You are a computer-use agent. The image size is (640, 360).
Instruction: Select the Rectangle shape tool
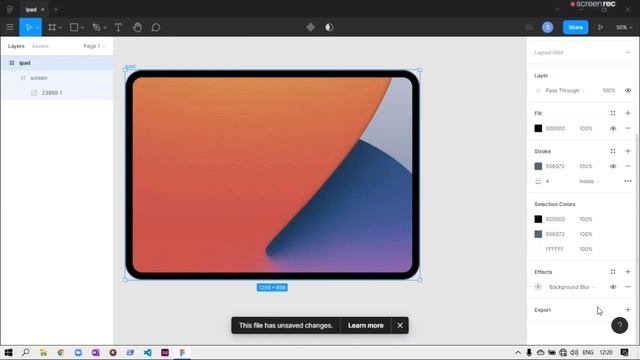click(74, 27)
